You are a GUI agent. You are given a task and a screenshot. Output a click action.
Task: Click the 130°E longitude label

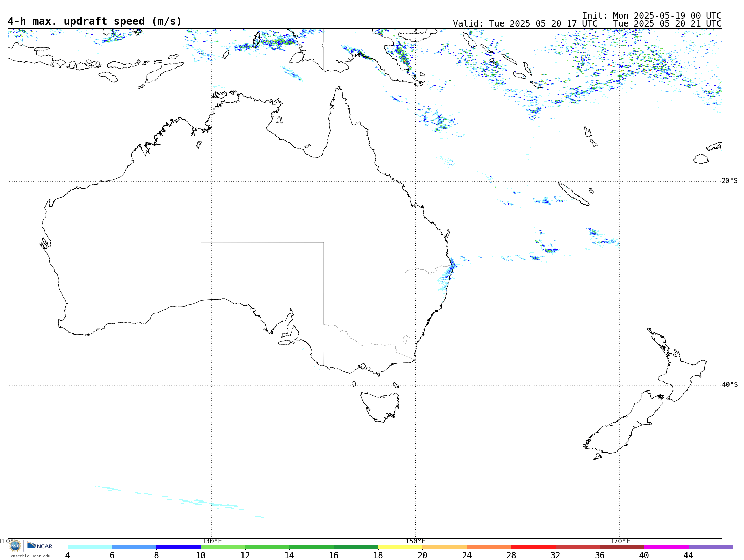212,541
